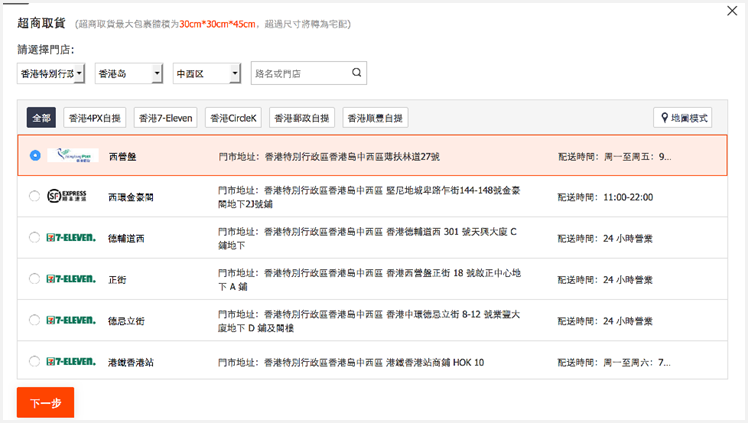Click 24 小時營業 in 正街 row
The image size is (748, 423).
point(628,280)
